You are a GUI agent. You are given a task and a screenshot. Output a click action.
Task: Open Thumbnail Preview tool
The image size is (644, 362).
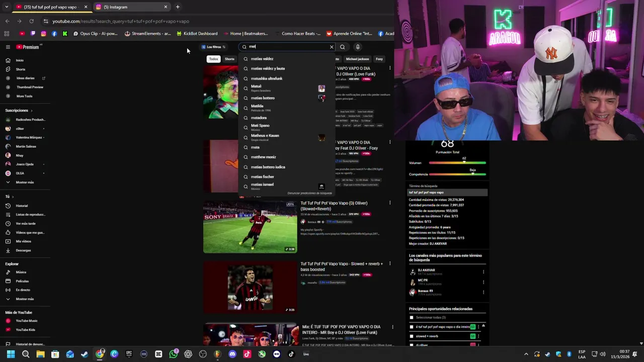[30, 87]
